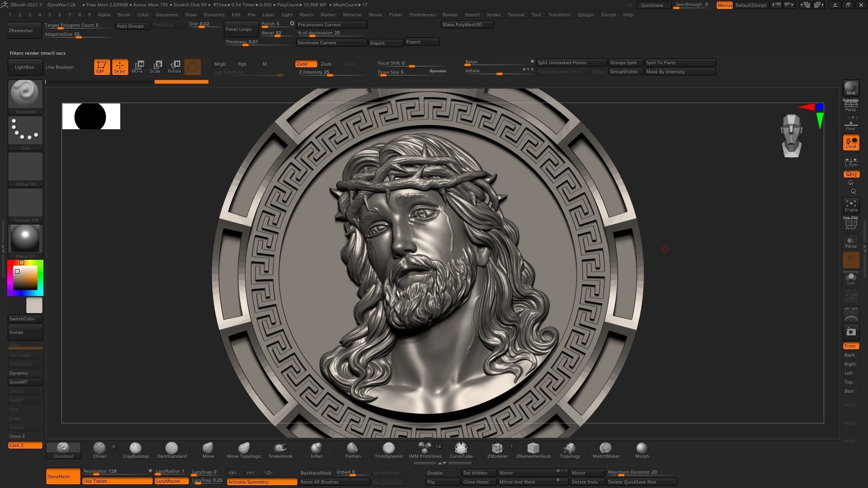Click the Frame view icon
This screenshot has height=488, width=868.
click(851, 206)
